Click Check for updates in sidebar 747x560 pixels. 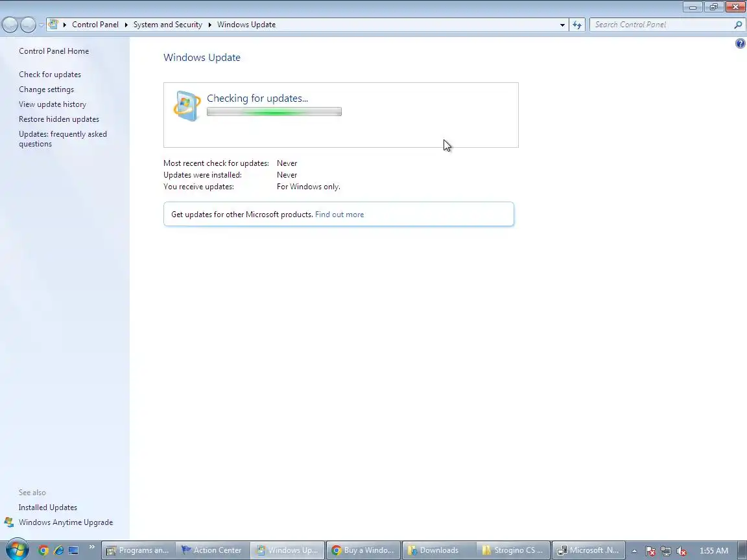pos(50,75)
